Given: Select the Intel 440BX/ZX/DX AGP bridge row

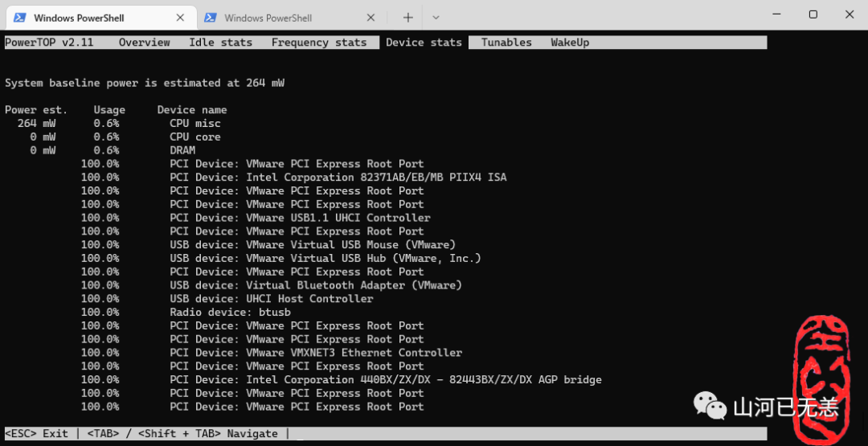Looking at the screenshot, I should [x=341, y=380].
